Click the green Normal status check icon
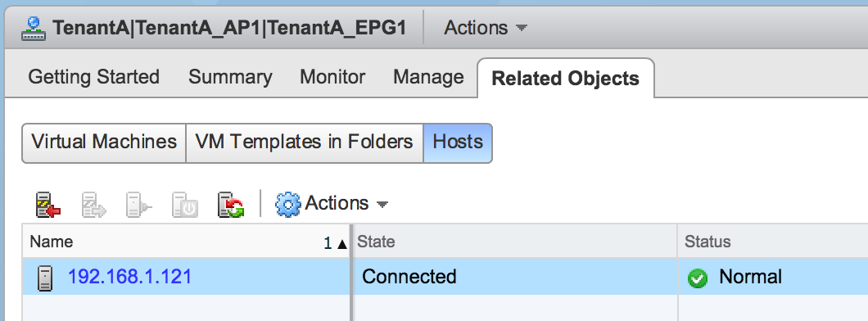The width and height of the screenshot is (868, 321). click(698, 278)
